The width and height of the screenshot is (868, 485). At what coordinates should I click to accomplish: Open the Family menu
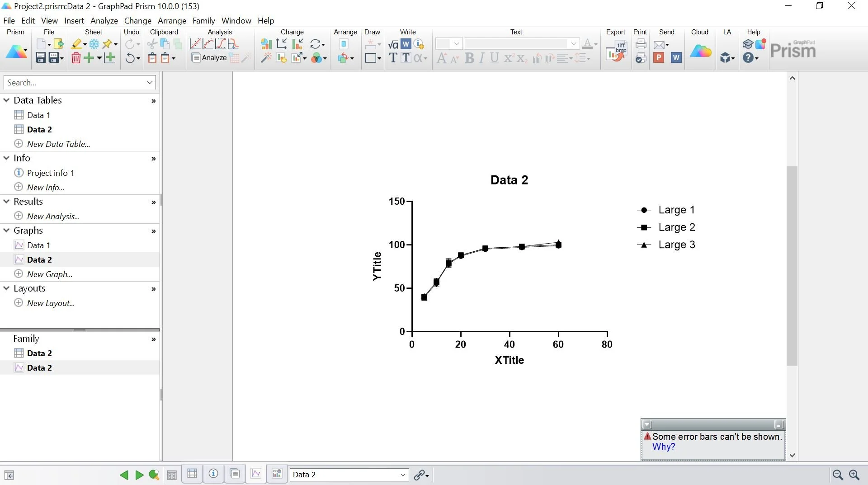[x=204, y=21]
